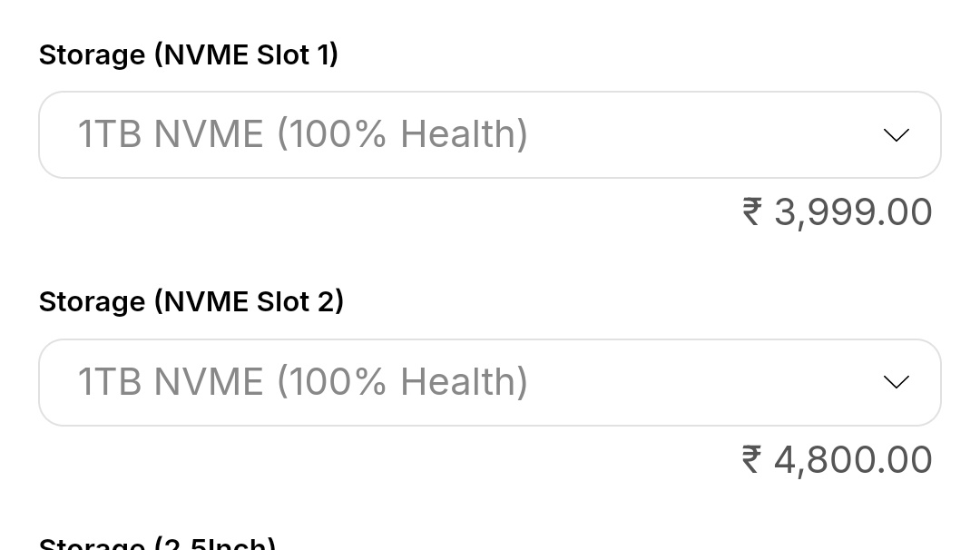Viewport: 980px width, 550px height.
Task: Click the "3,999.00" amount digits
Action: click(853, 211)
